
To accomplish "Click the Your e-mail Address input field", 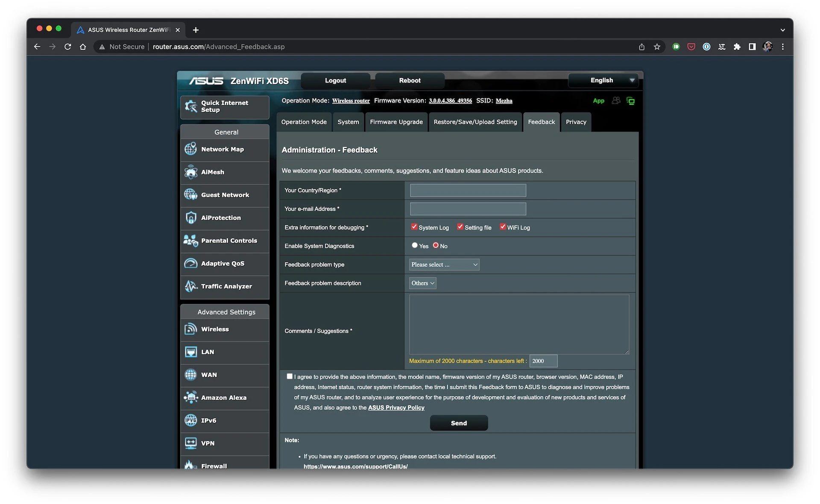I will pyautogui.click(x=468, y=209).
